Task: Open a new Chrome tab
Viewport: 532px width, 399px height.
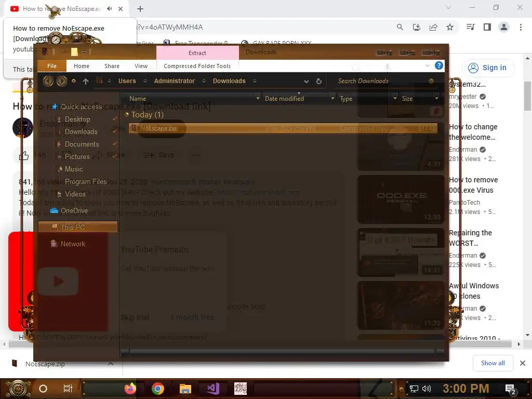Action: [x=140, y=9]
